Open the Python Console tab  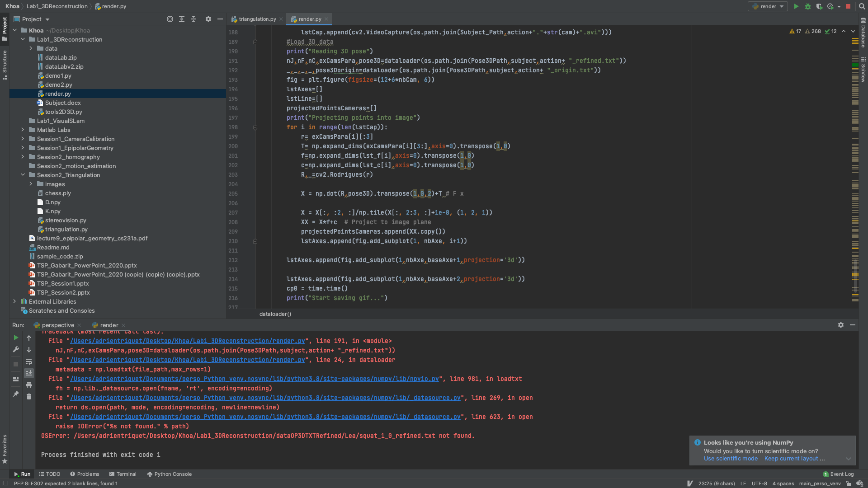[169, 474]
